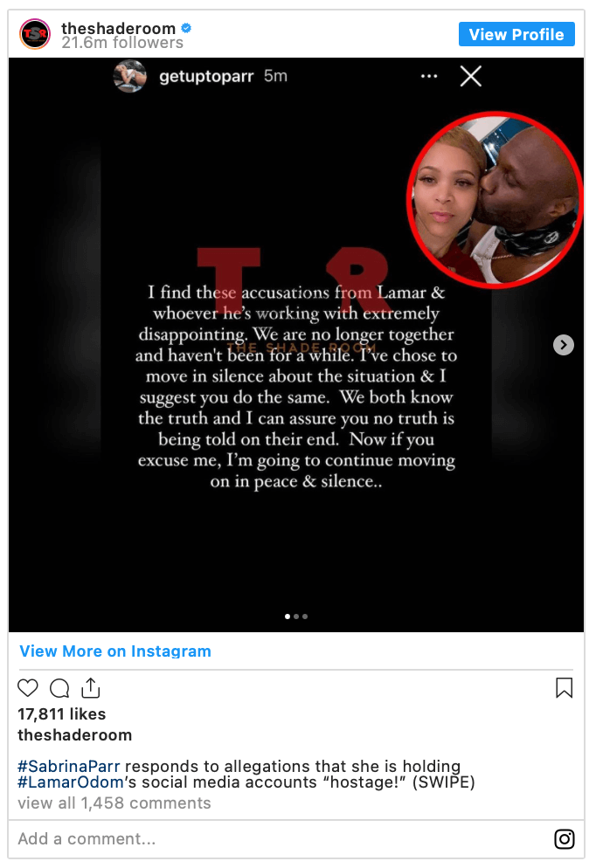The image size is (596, 868).
Task: Save the post with the bookmark icon
Action: (564, 688)
